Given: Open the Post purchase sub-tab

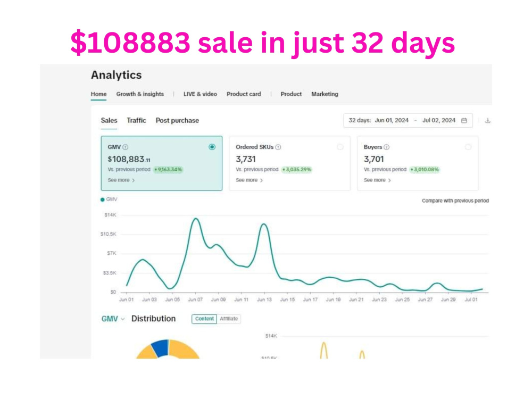Looking at the screenshot, I should 177,120.
